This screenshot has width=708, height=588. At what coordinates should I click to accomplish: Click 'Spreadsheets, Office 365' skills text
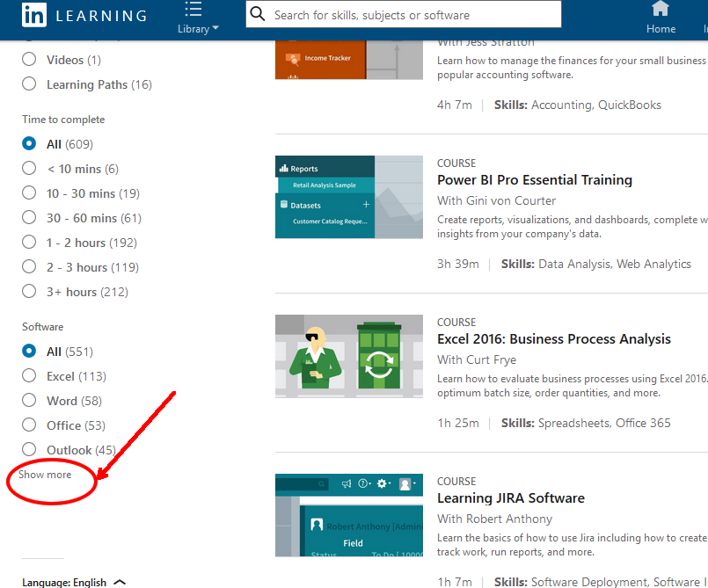click(603, 423)
